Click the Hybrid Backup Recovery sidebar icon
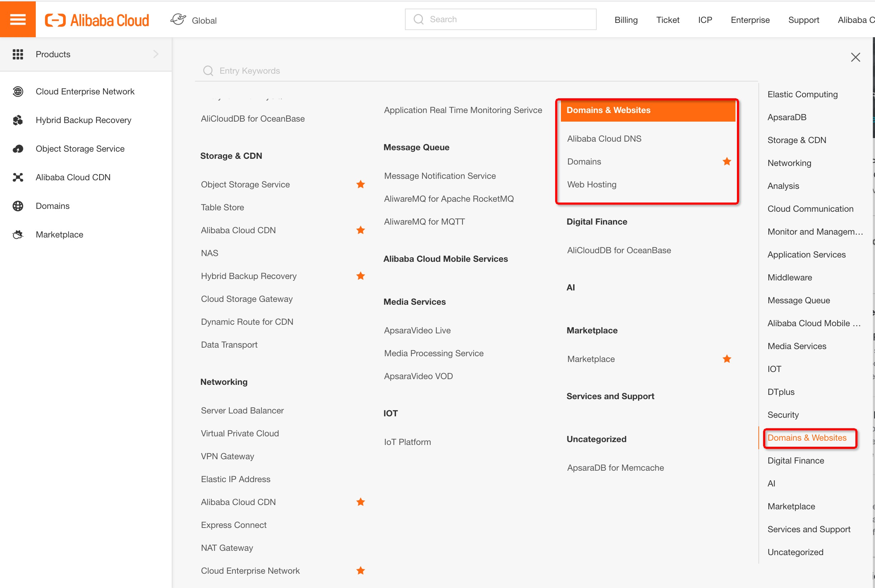 point(18,120)
